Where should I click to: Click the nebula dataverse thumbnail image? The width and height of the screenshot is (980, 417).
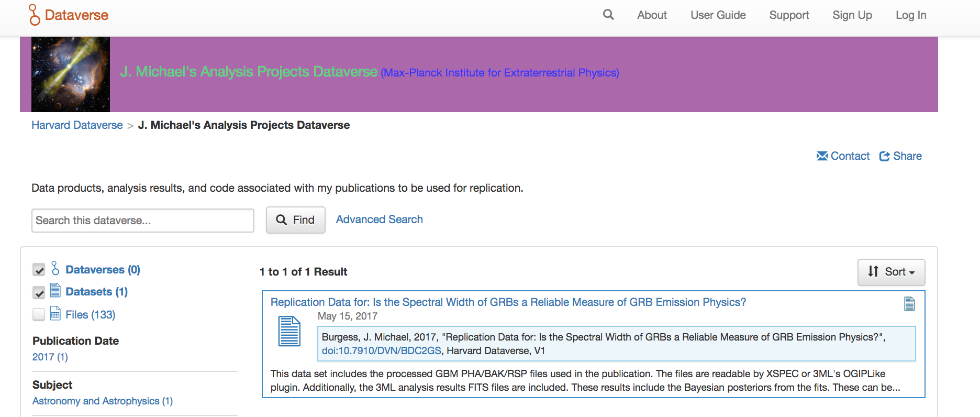pyautogui.click(x=71, y=74)
